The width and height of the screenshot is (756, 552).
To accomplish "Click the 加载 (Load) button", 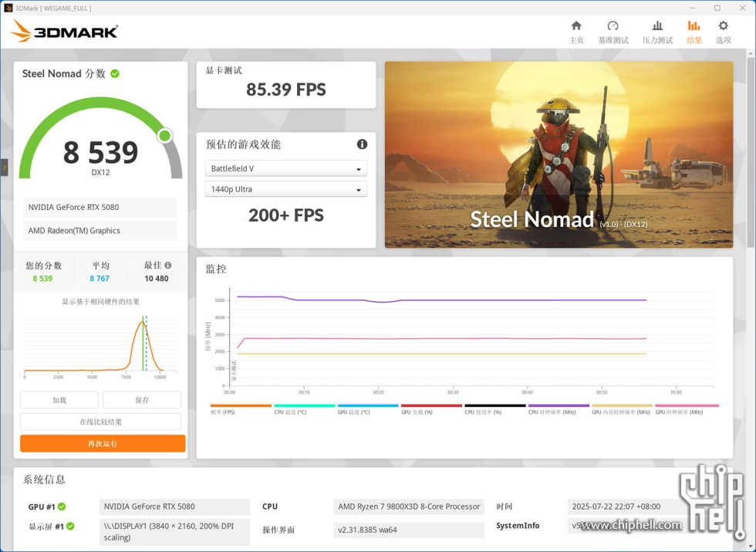I will coord(59,400).
